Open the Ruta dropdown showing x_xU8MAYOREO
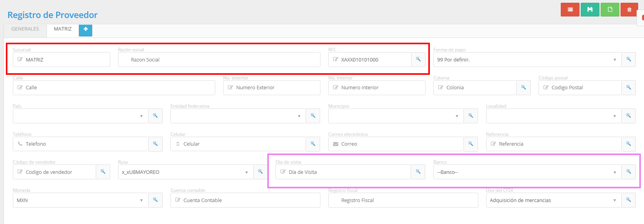644x224 pixels. [x=186, y=172]
